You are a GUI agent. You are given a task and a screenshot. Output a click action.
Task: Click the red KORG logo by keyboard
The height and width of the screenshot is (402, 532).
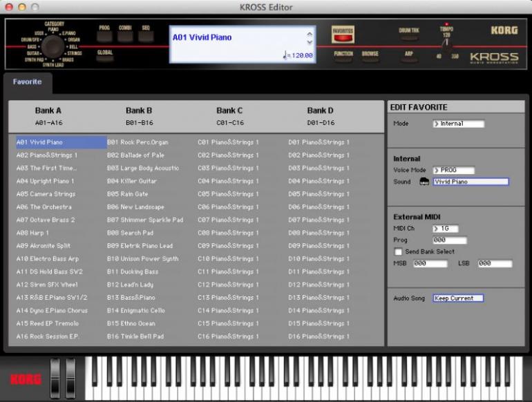pyautogui.click(x=26, y=379)
